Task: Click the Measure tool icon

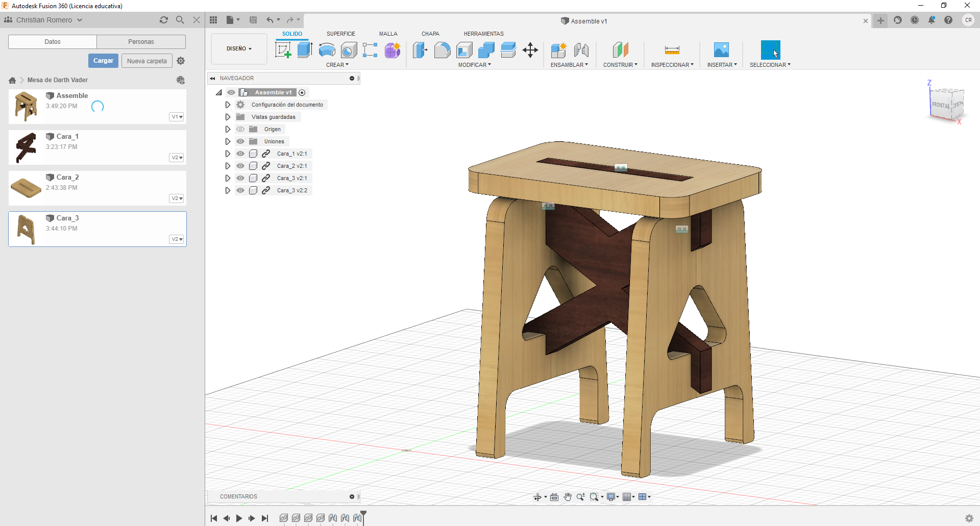Action: (672, 50)
